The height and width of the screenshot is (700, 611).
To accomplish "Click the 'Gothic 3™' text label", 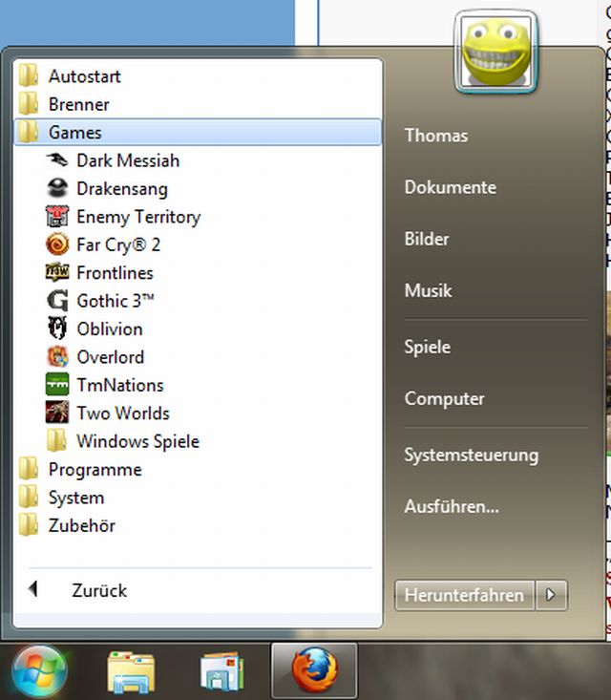I will pos(116,301).
